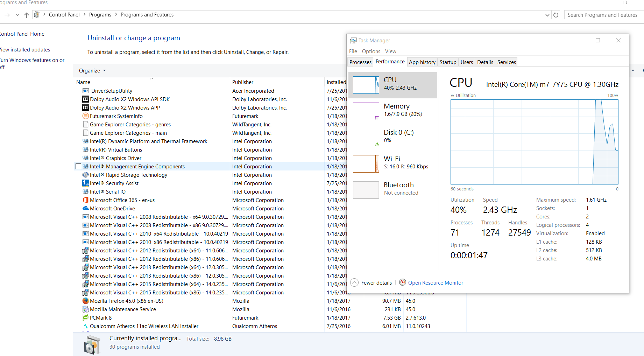
Task: Click the PCMark 8 icon
Action: [x=86, y=317]
